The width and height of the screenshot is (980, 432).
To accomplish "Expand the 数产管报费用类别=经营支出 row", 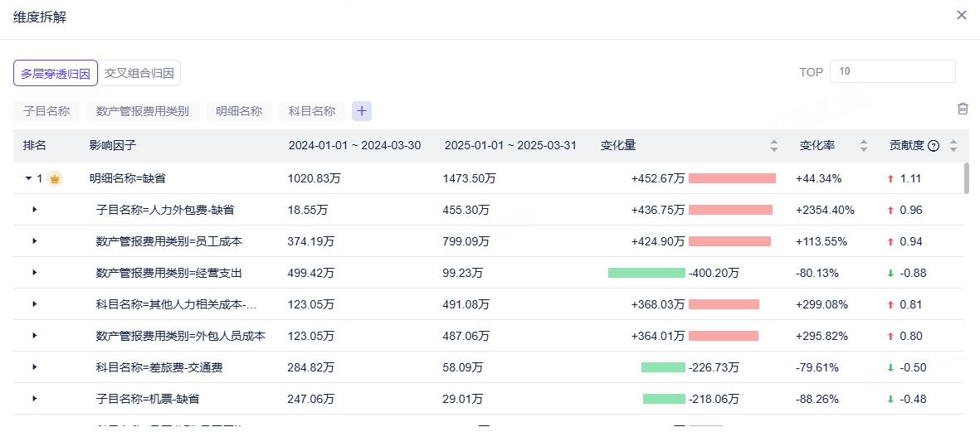I will click(x=34, y=273).
